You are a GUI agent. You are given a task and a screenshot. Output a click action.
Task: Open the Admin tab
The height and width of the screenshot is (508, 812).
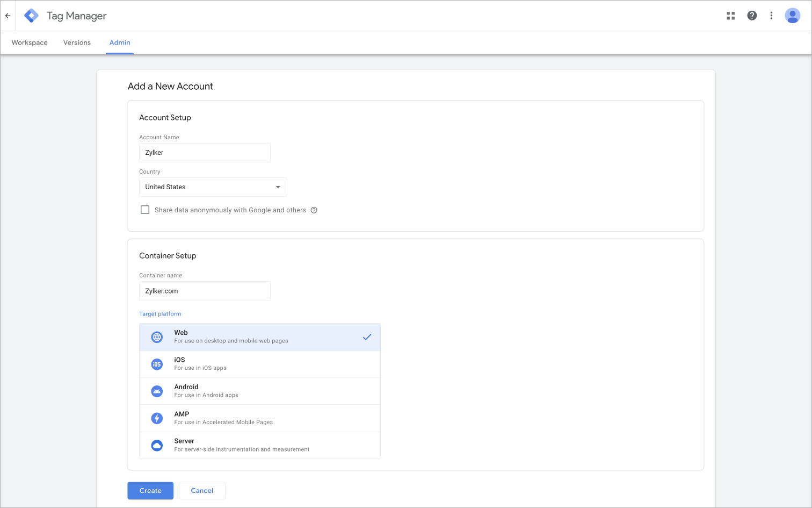(x=120, y=42)
